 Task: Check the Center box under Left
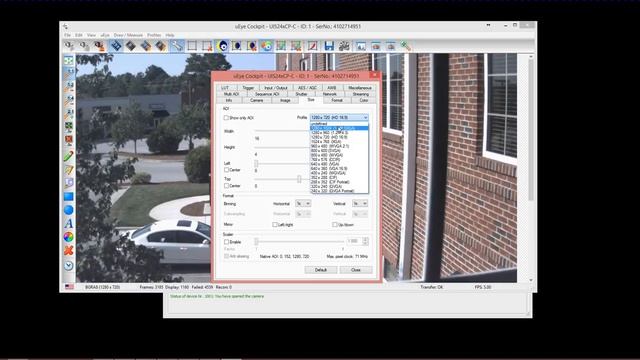pos(227,170)
